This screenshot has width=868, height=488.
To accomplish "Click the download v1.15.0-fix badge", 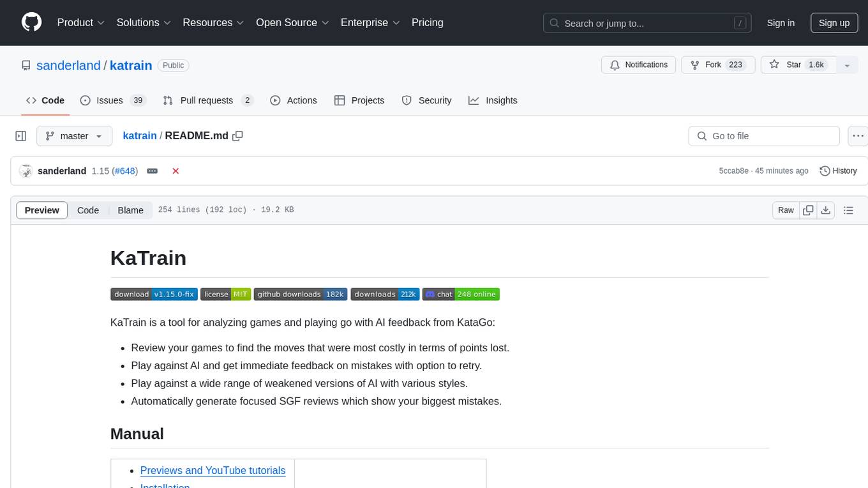I will coord(154,294).
